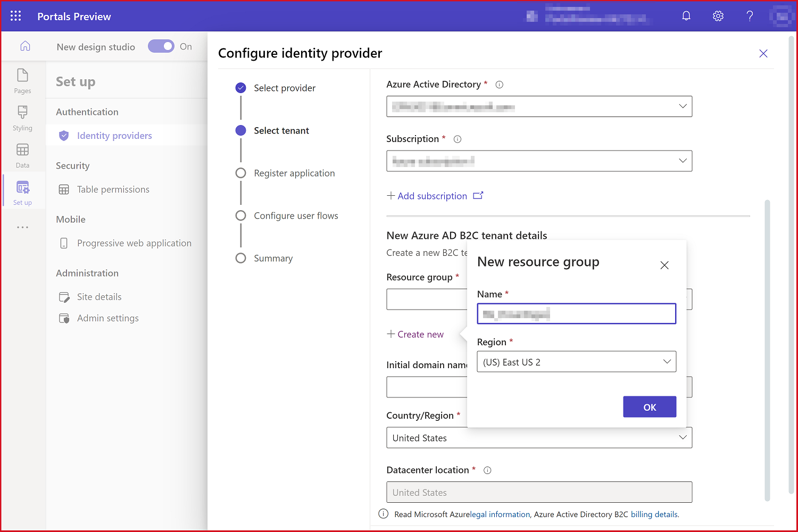This screenshot has height=532, width=798.
Task: Click OK in the New resource group dialog
Action: pos(650,406)
